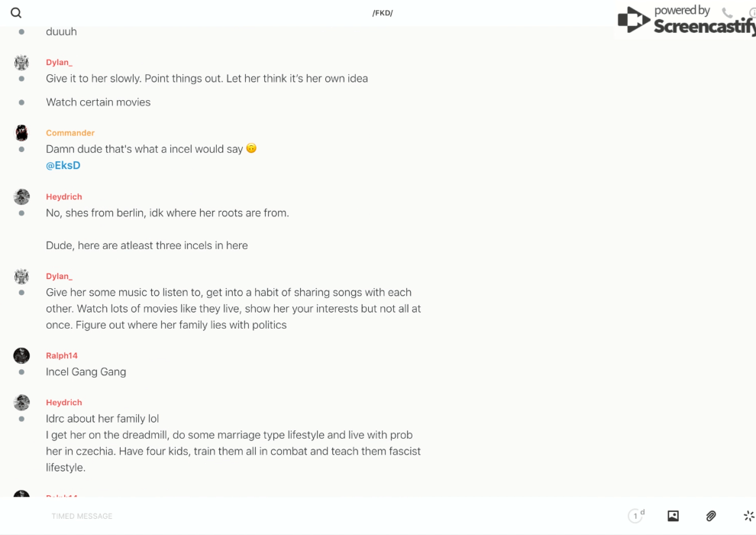Focus the timed message input field
Viewport: 756px width, 535px height.
pos(305,516)
